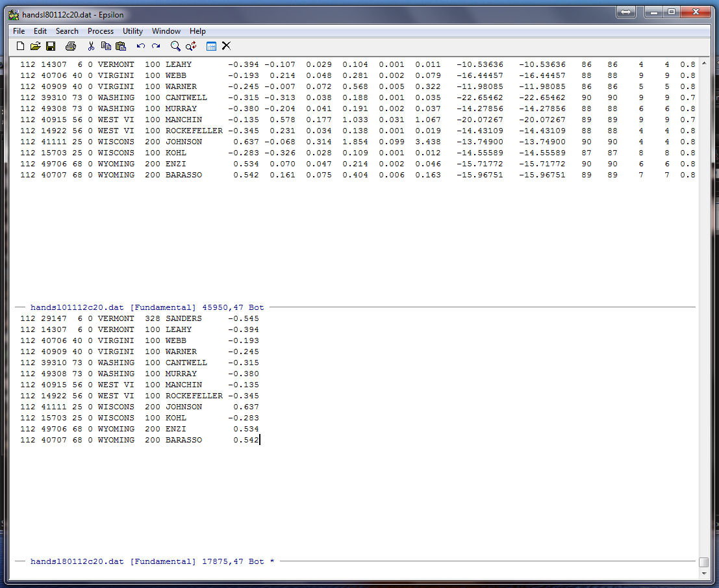Click the scrollbar down arrow
This screenshot has width=719, height=588.
(703, 573)
